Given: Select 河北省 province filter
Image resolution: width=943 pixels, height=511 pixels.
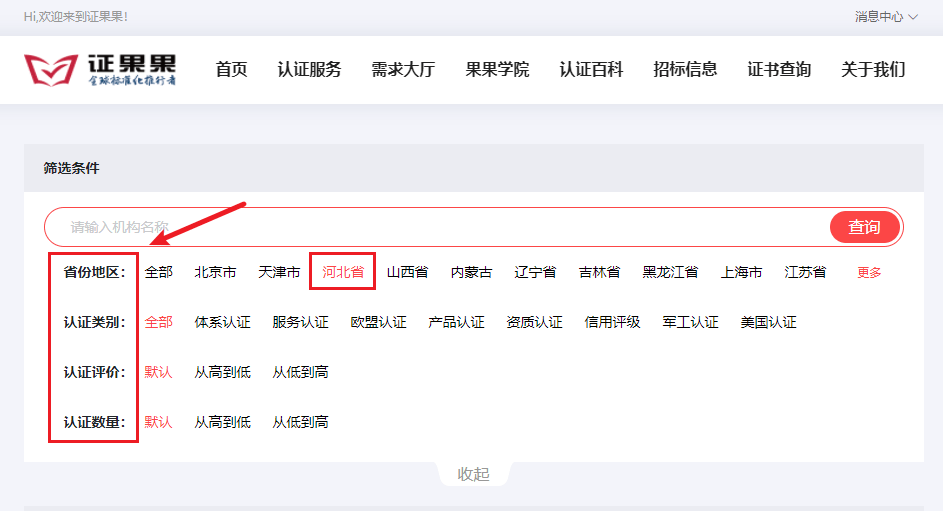Looking at the screenshot, I should point(343,272).
